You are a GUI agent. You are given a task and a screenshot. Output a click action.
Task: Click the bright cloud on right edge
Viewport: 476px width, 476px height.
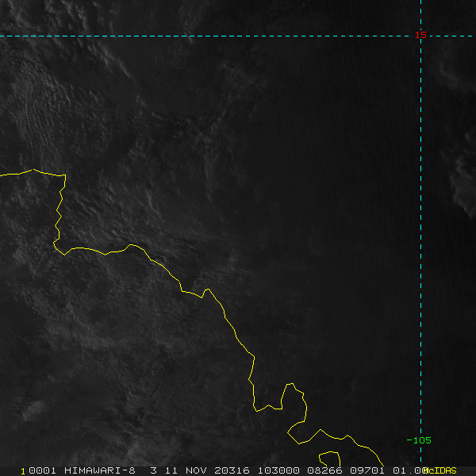point(463,186)
